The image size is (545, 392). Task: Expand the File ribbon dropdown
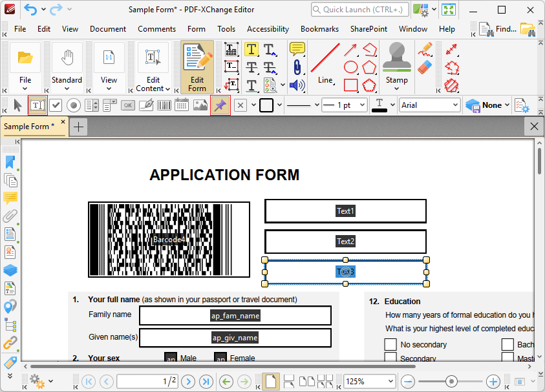pos(25,88)
